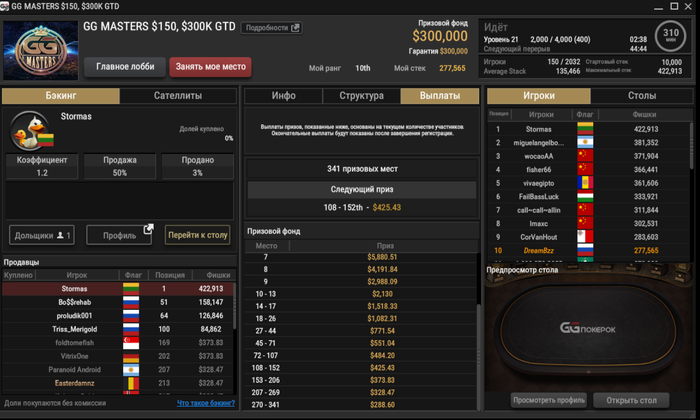Maximize the tournament lobby window

click(x=674, y=6)
